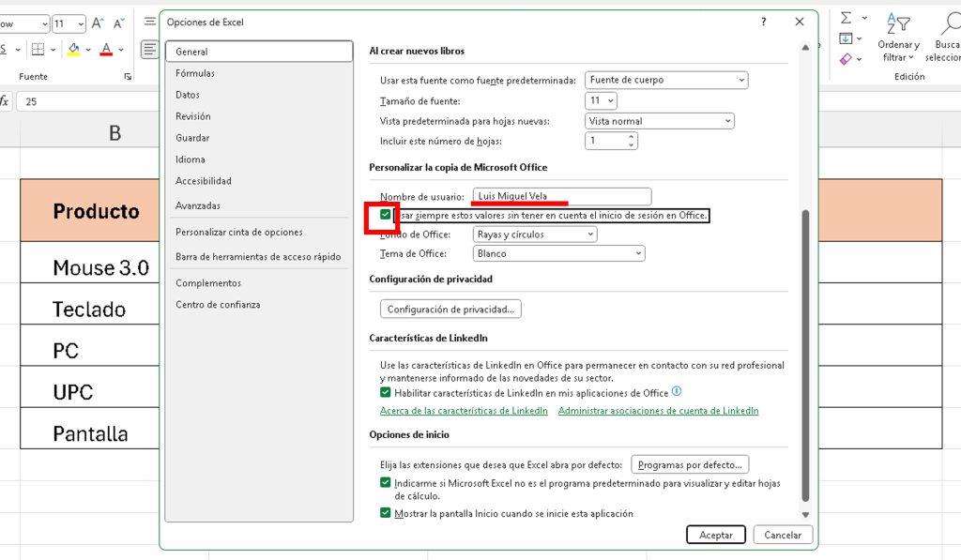Click the increase font size icon

[98, 23]
